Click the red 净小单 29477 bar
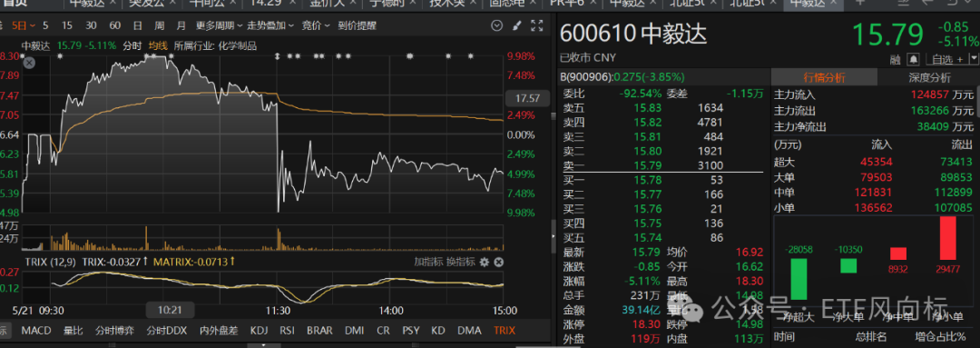Image resolution: width=980 pixels, height=348 pixels. [948, 237]
